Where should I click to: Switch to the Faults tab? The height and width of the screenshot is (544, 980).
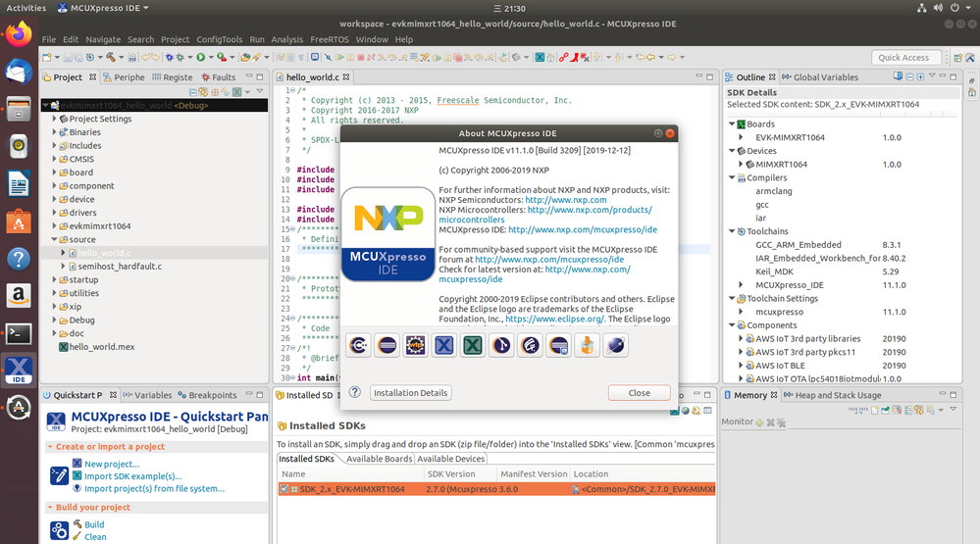(x=219, y=77)
